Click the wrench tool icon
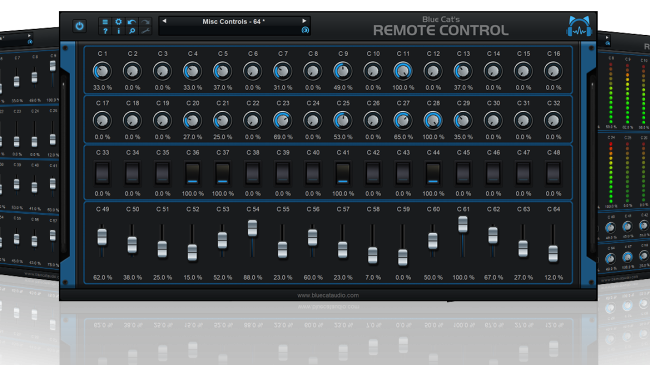Image resolution: width=650 pixels, height=365 pixels. (145, 31)
